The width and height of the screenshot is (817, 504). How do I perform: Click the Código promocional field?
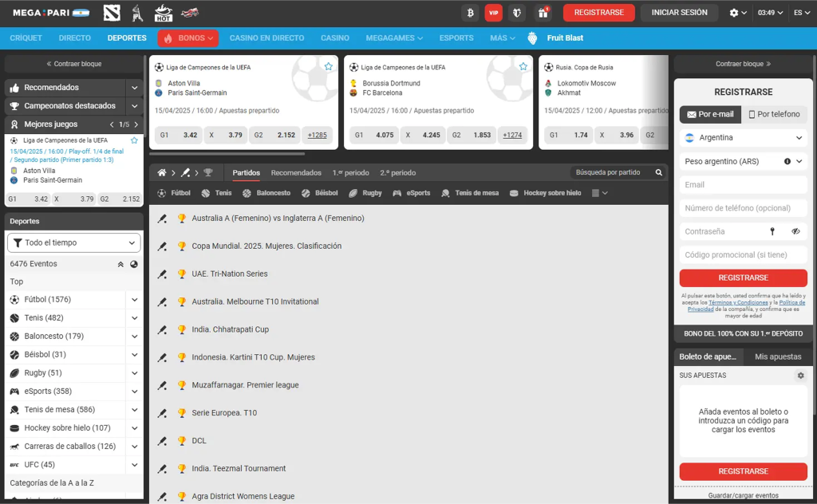[743, 255]
